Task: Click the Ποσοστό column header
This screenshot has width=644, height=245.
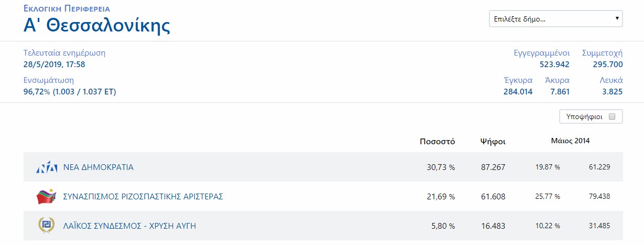Action: click(x=437, y=141)
